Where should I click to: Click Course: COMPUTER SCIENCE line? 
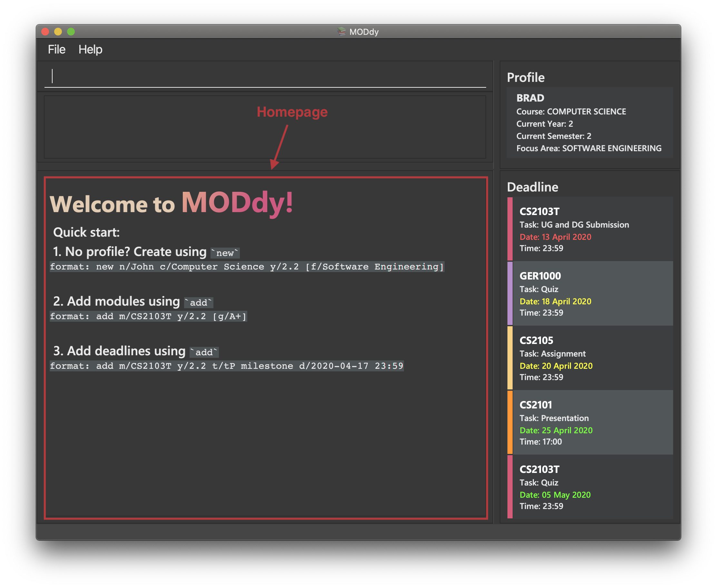(x=571, y=112)
